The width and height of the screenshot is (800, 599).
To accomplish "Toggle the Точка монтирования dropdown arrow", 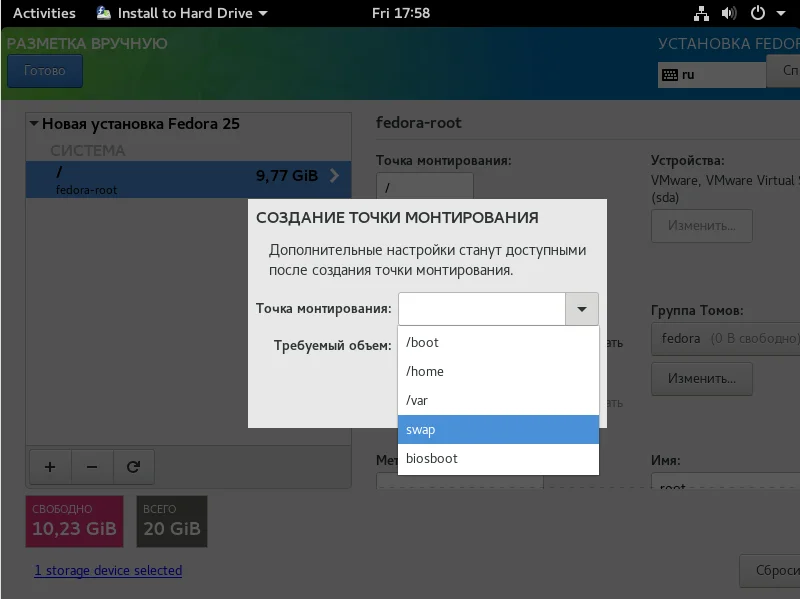I will click(582, 309).
